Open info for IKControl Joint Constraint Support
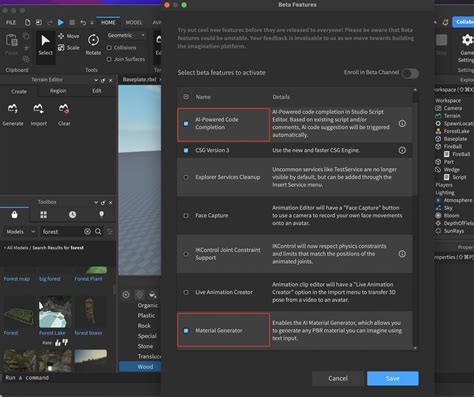Screen dimensions: 474x397 pos(402,254)
